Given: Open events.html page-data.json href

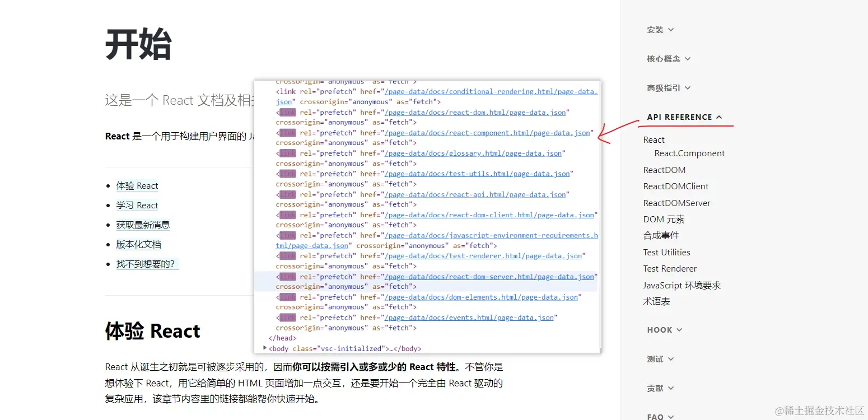Looking at the screenshot, I should point(469,318).
